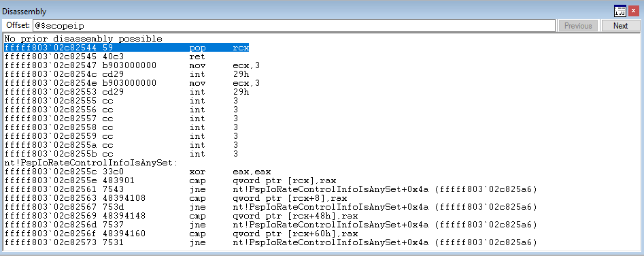Click the nt!PspIoRateControlInfoIsAnySet label

pyautogui.click(x=90, y=163)
